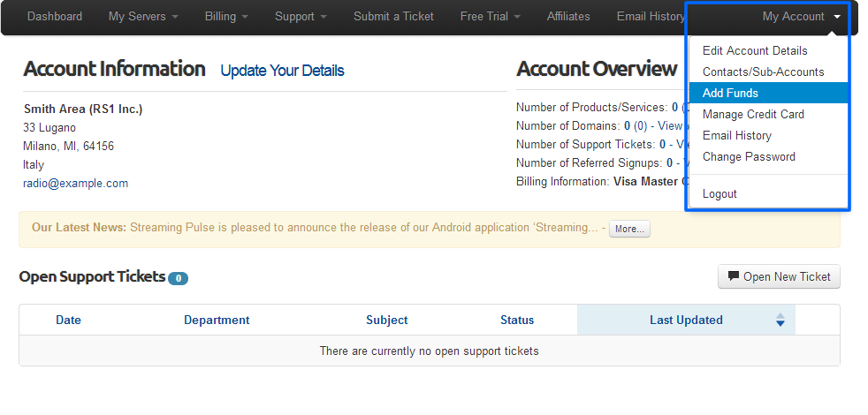
Task: Click the '33 Lugano' address line
Action: [x=49, y=128]
